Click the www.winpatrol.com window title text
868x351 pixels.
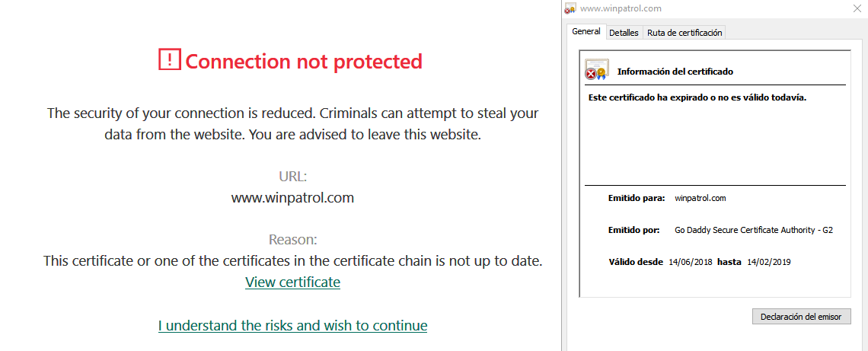[621, 9]
